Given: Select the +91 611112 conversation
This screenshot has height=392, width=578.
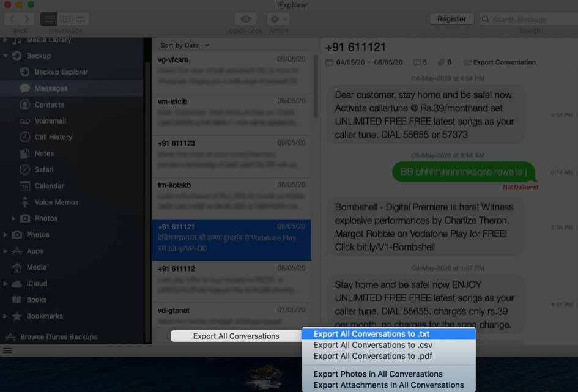Looking at the screenshot, I should point(231,282).
